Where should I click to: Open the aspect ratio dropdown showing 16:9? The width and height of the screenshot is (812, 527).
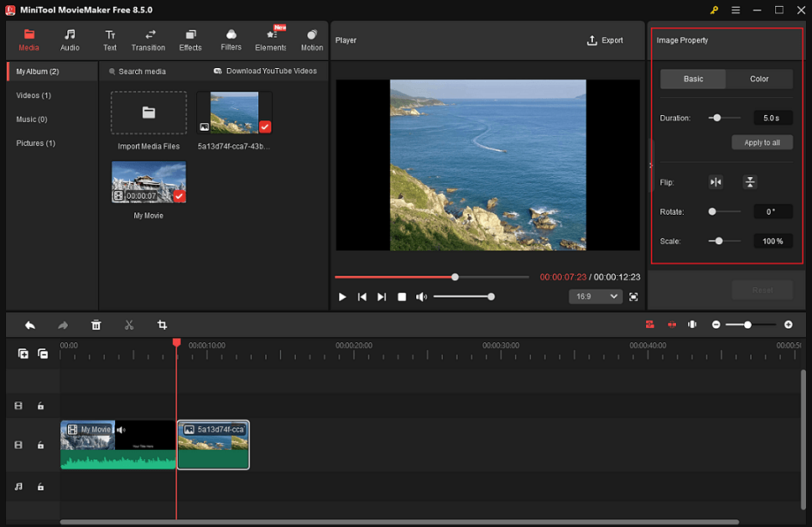click(x=596, y=296)
